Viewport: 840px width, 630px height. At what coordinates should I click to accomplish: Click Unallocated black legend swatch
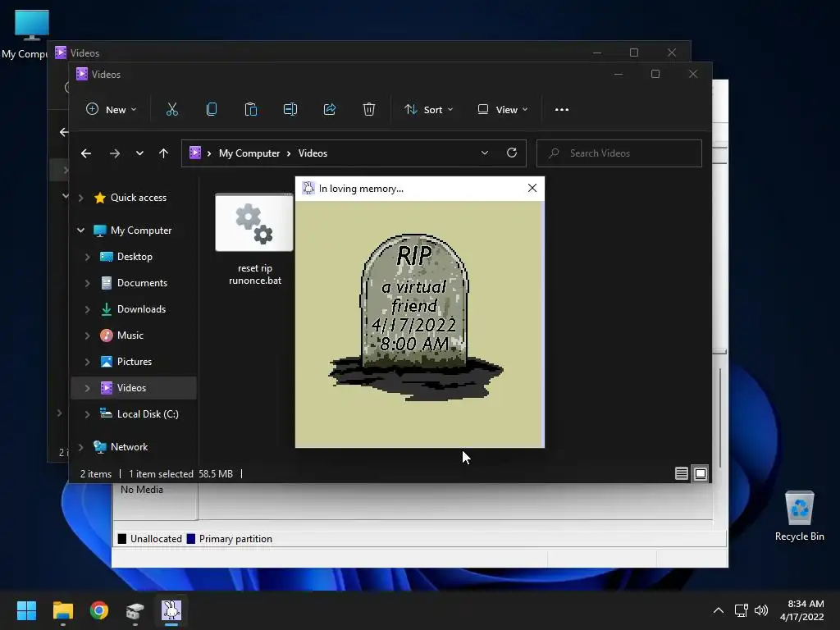click(x=122, y=539)
